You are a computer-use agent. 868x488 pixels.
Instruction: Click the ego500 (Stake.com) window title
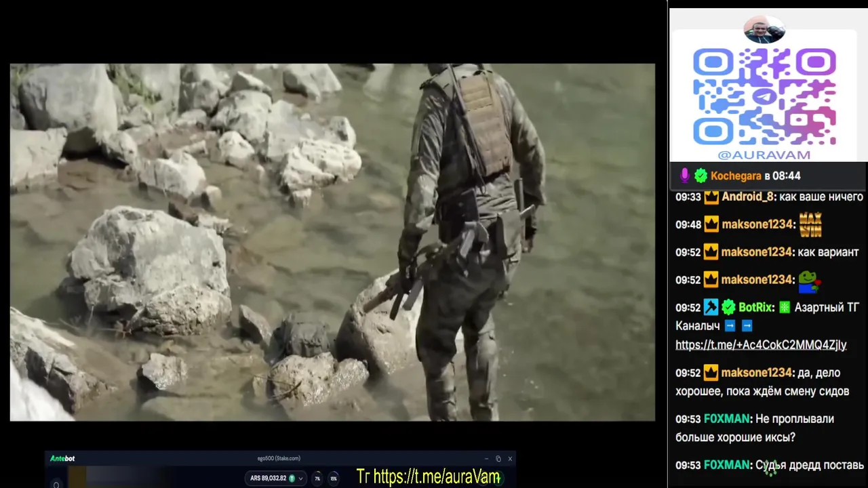[x=279, y=459]
